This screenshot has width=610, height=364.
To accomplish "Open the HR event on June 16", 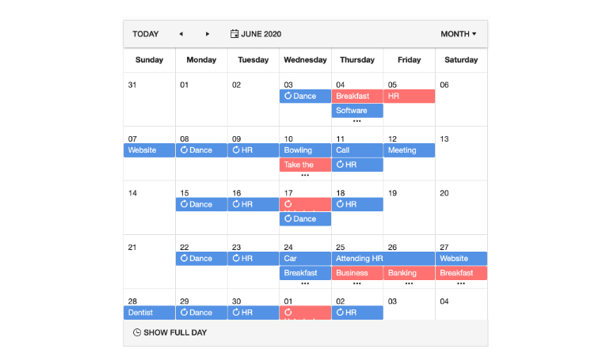I will [x=254, y=204].
